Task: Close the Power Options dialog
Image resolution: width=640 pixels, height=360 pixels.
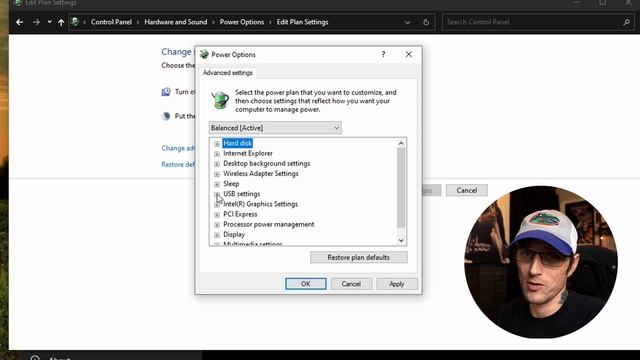Action: pyautogui.click(x=409, y=54)
